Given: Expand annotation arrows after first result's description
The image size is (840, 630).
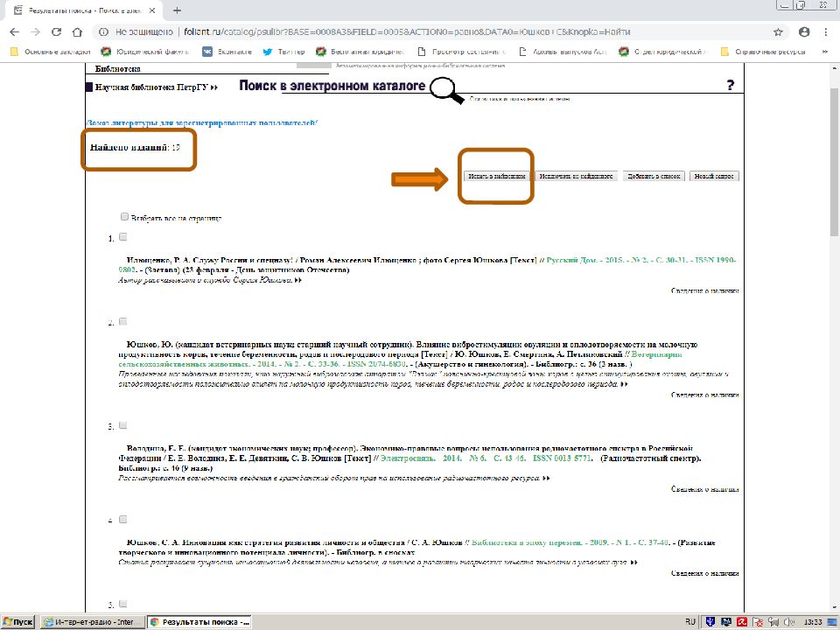Looking at the screenshot, I should 298,281.
